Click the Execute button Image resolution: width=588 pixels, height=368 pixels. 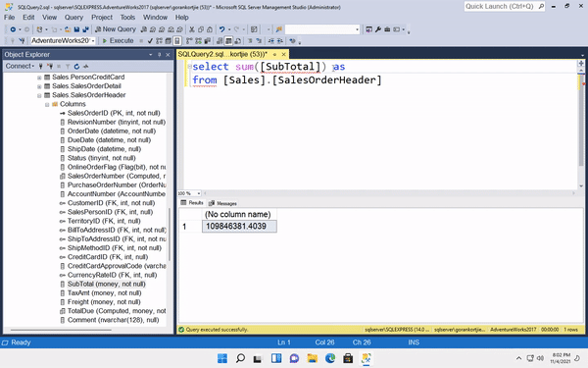click(118, 40)
